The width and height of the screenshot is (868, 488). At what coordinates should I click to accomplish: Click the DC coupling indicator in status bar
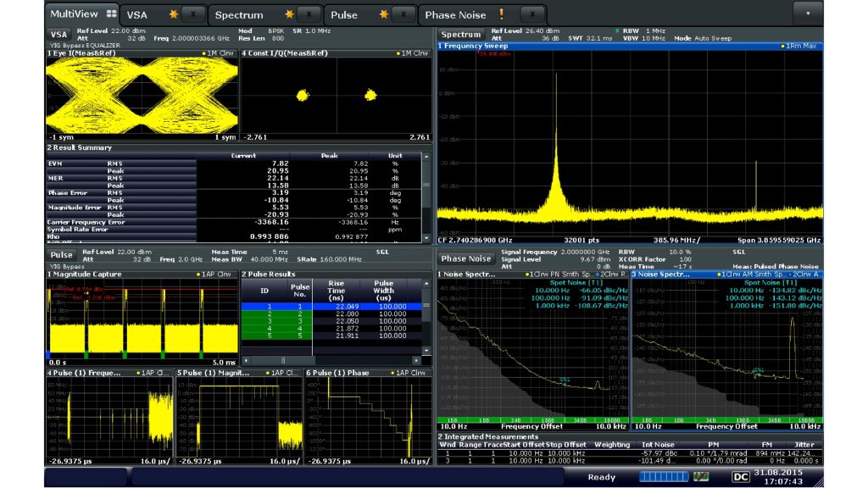tap(740, 477)
